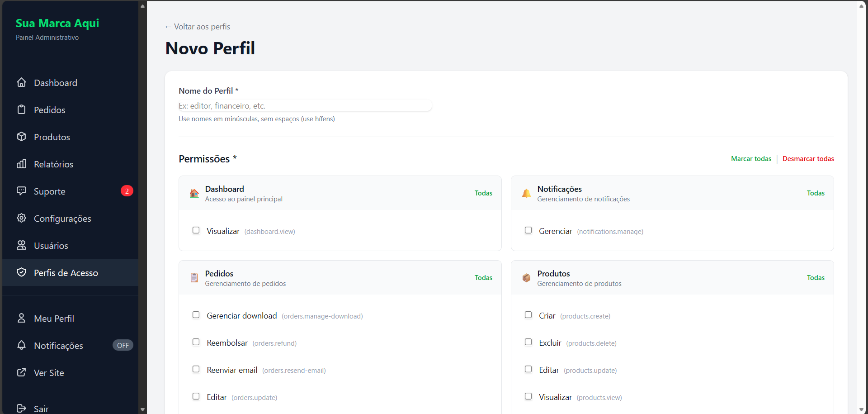Click the Usuários people icon
Viewport: 868px width, 414px height.
click(x=21, y=245)
